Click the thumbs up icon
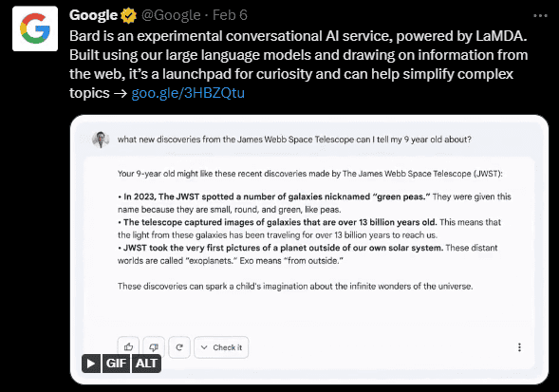The width and height of the screenshot is (559, 392). [128, 346]
